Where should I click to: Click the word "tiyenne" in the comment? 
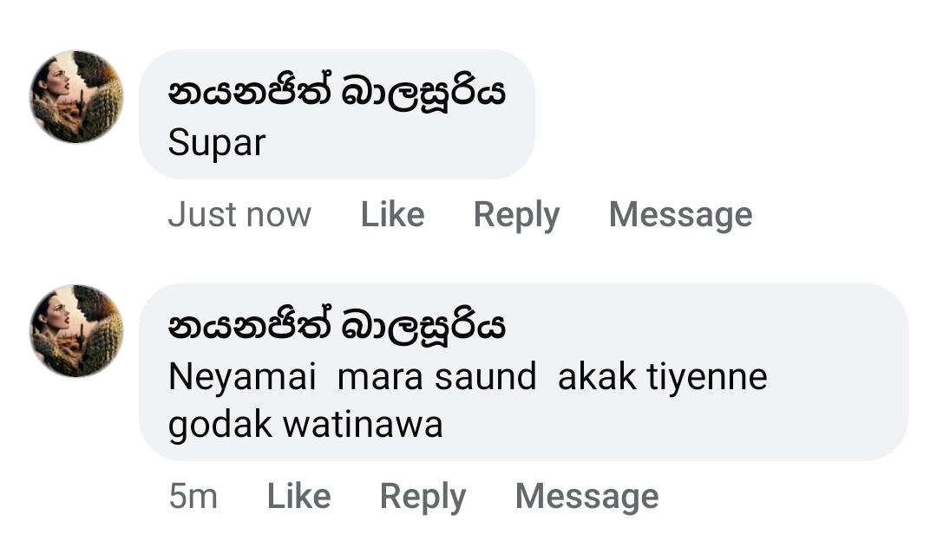(704, 377)
